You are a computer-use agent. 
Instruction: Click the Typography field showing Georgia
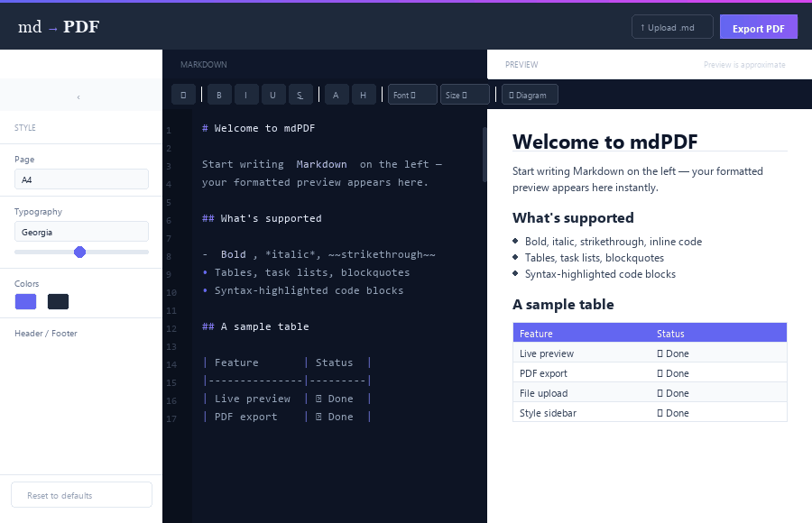[81, 232]
